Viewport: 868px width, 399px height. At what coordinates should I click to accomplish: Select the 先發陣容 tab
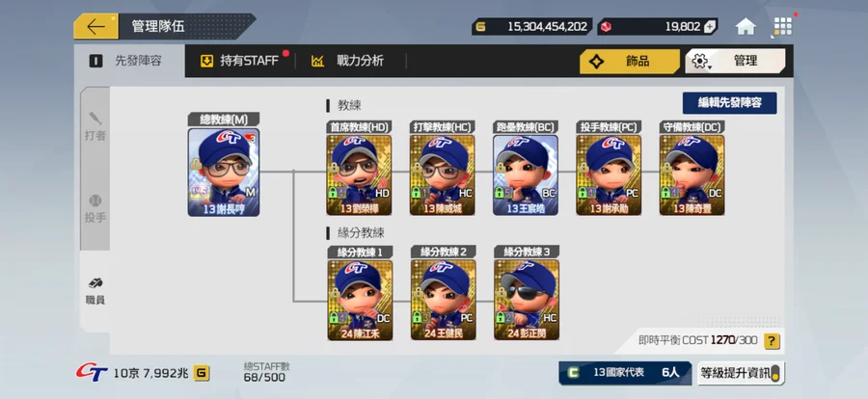point(128,61)
